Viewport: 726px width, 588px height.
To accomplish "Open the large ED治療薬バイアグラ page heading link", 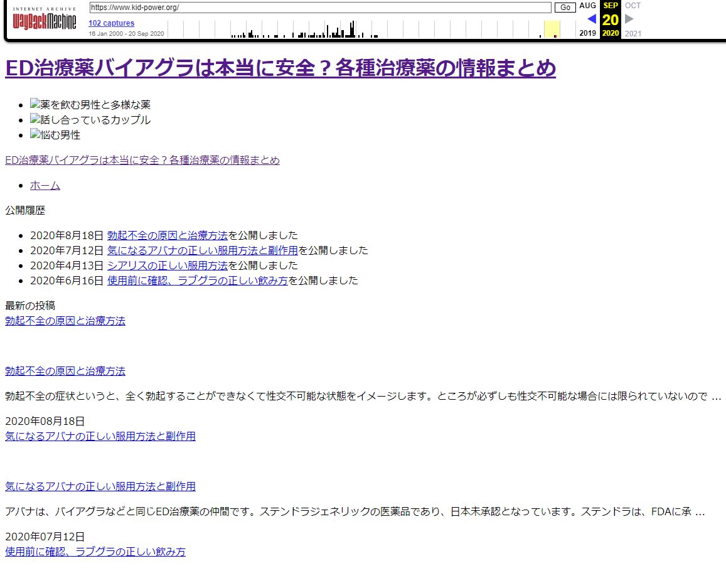I will coord(280,68).
